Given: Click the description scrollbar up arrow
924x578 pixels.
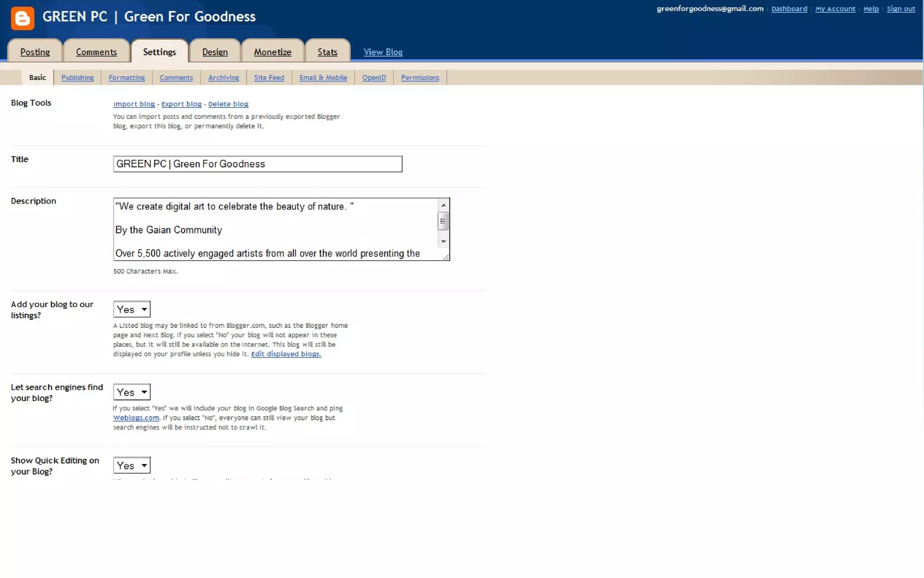Looking at the screenshot, I should point(444,205).
